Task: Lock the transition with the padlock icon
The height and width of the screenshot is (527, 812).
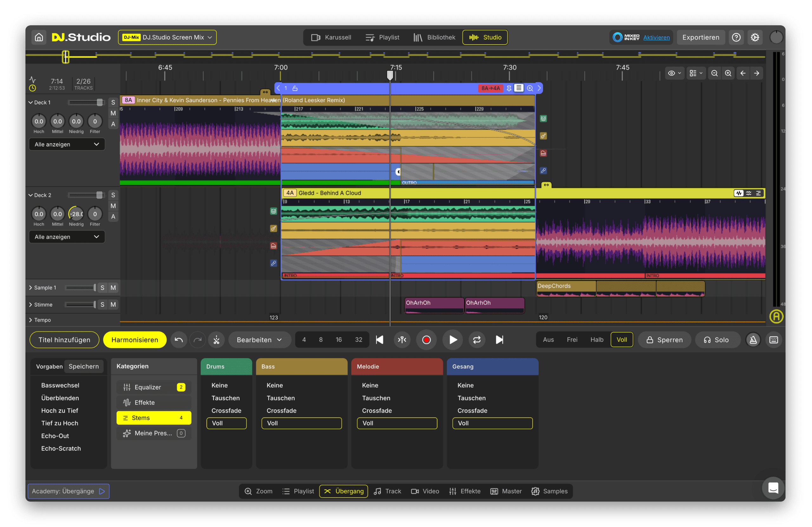Action: [295, 88]
